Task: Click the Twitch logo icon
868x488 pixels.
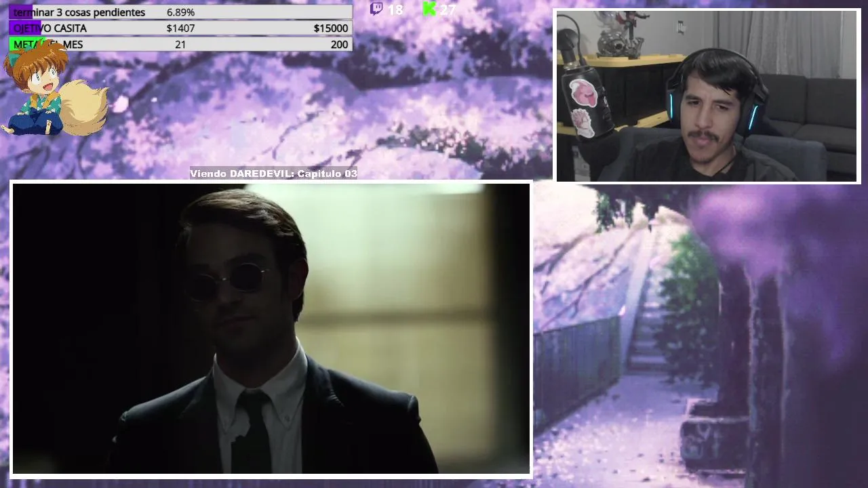Action: click(x=376, y=9)
